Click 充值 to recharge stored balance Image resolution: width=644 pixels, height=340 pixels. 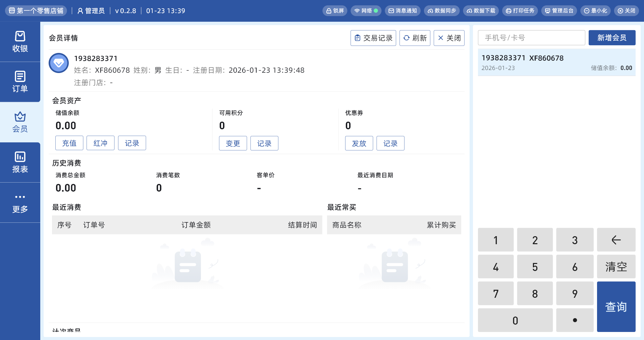point(69,143)
